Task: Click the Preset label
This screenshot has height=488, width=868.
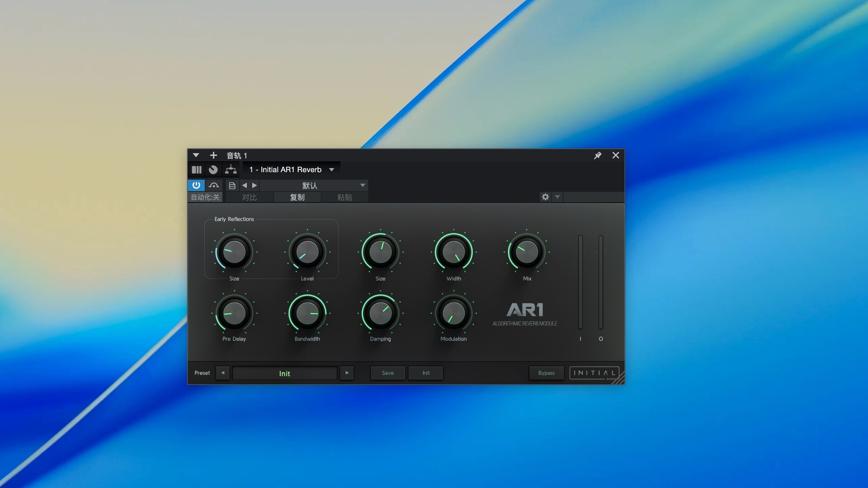Action: (x=202, y=373)
